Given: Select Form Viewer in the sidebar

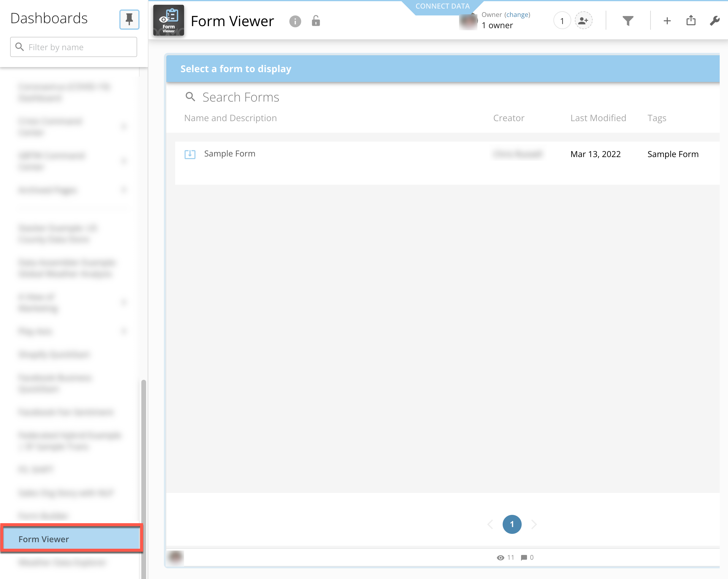Looking at the screenshot, I should coord(44,539).
